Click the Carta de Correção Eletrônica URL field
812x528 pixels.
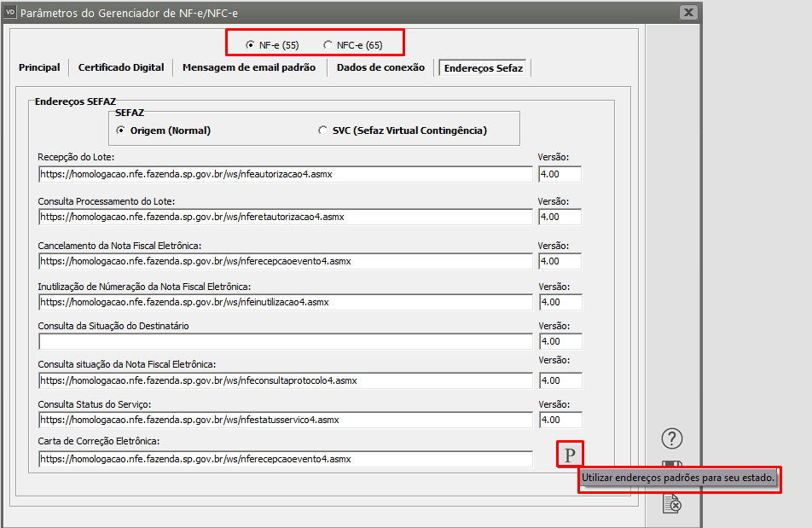(x=285, y=459)
